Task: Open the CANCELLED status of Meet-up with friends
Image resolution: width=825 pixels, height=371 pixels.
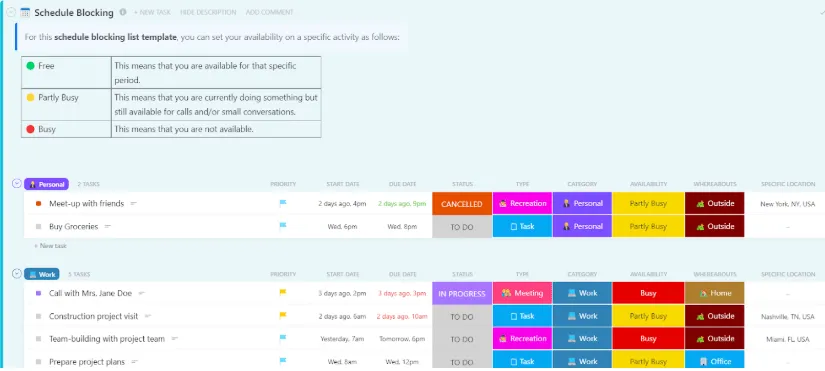Action: click(x=462, y=204)
